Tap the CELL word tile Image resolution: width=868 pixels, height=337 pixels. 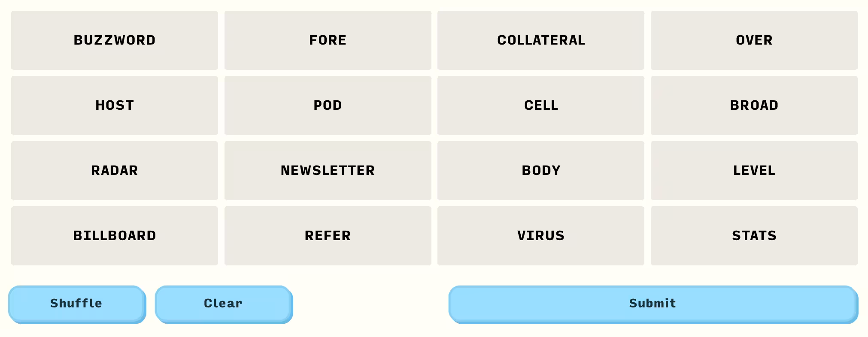tap(540, 105)
